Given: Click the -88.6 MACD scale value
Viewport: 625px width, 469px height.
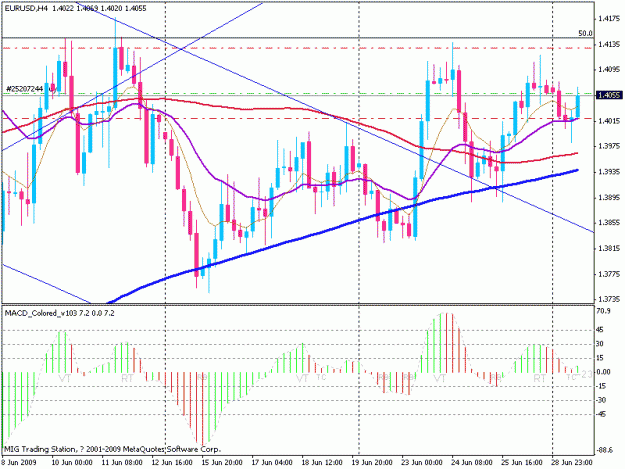Looking at the screenshot, I should tap(605, 450).
